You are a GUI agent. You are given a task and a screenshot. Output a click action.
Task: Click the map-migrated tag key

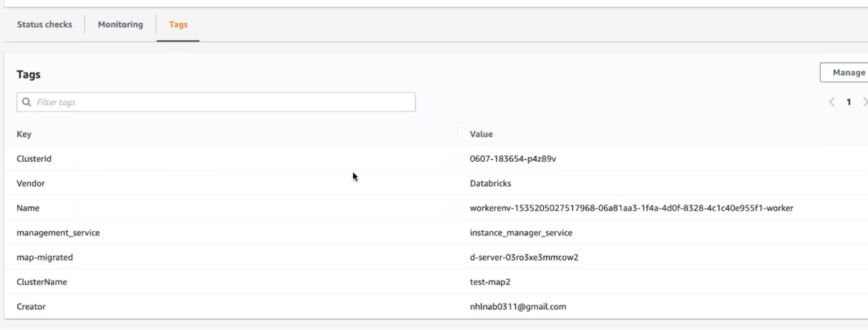tap(45, 258)
